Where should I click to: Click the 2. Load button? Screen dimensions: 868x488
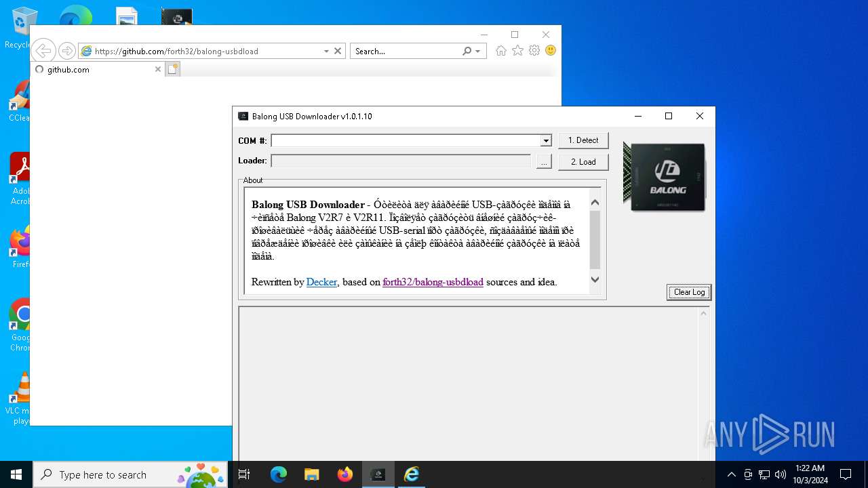583,162
